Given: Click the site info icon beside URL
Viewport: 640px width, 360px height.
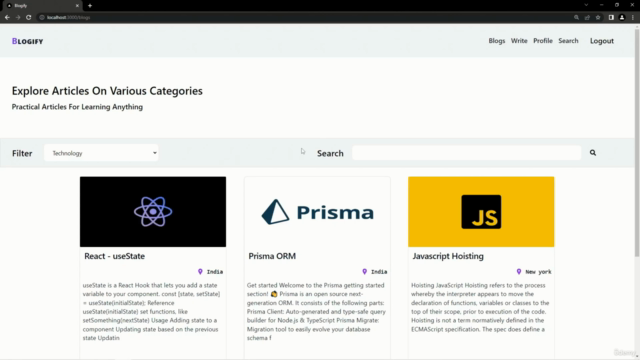Looking at the screenshot, I should click(x=42, y=18).
